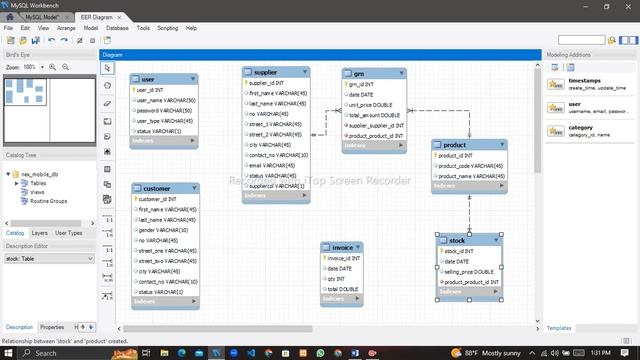Expand the Tables tree node

point(16,183)
